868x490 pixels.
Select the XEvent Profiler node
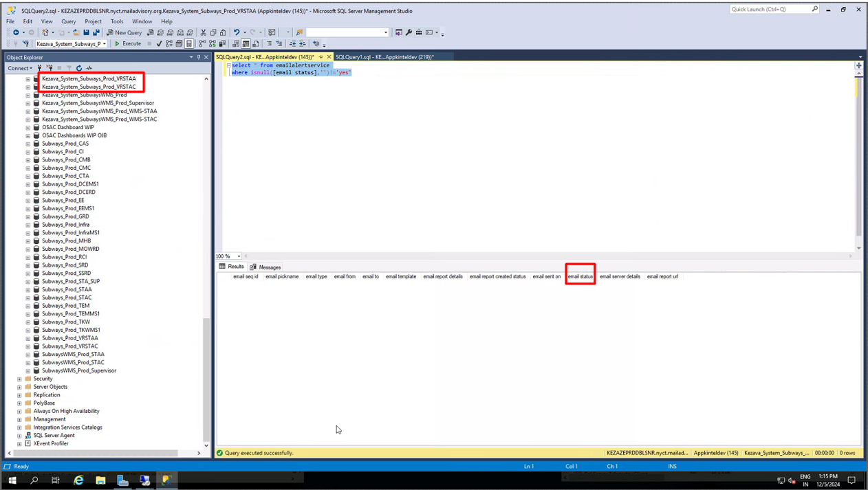tap(51, 444)
